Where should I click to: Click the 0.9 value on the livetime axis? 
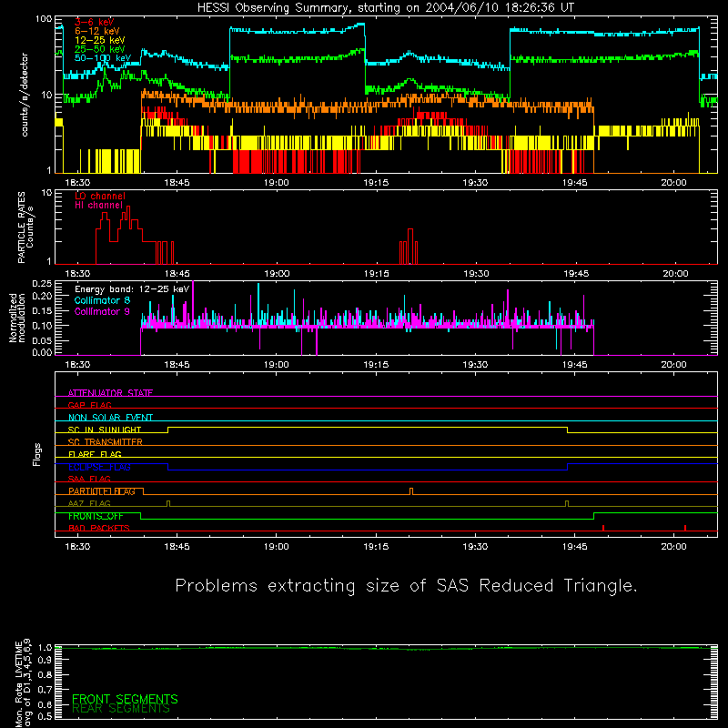(x=45, y=661)
